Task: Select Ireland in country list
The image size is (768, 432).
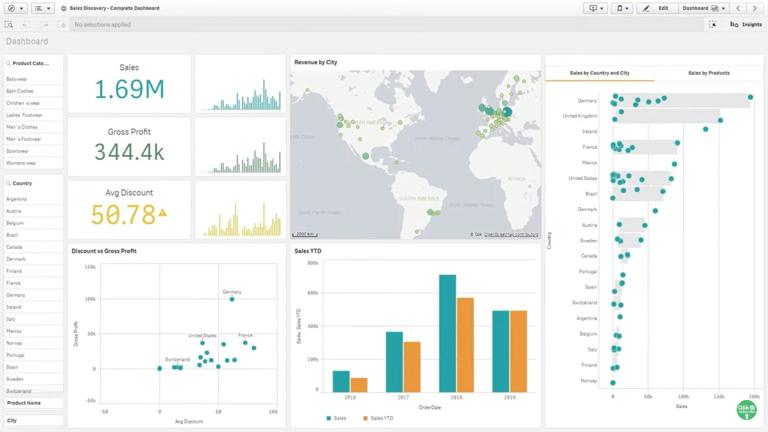Action: coord(33,307)
